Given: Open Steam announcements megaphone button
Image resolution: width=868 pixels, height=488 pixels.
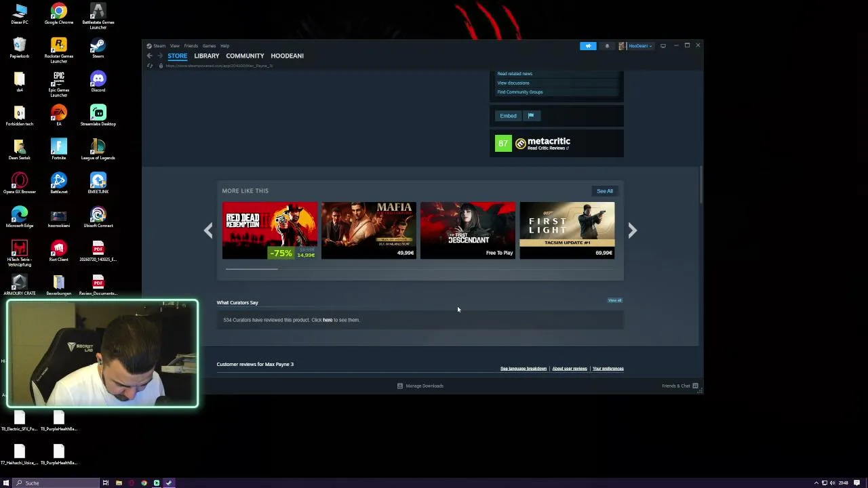Looking at the screenshot, I should (x=588, y=46).
